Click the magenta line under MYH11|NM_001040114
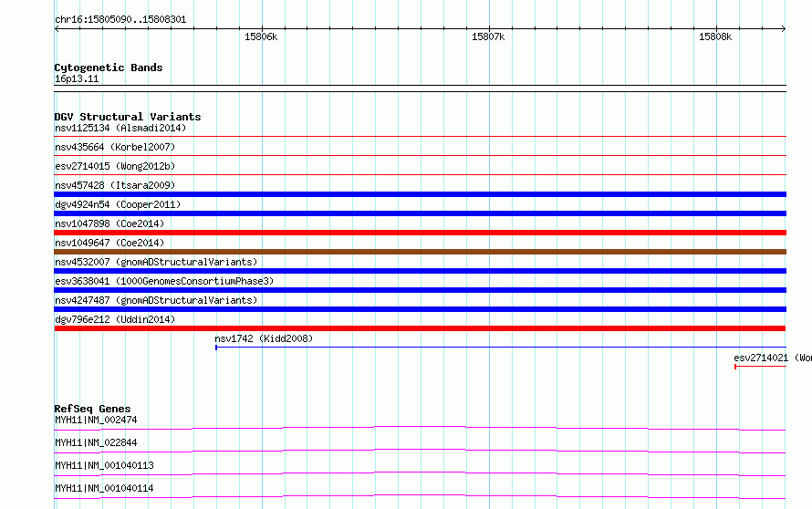The width and height of the screenshot is (812, 509). pos(420,496)
